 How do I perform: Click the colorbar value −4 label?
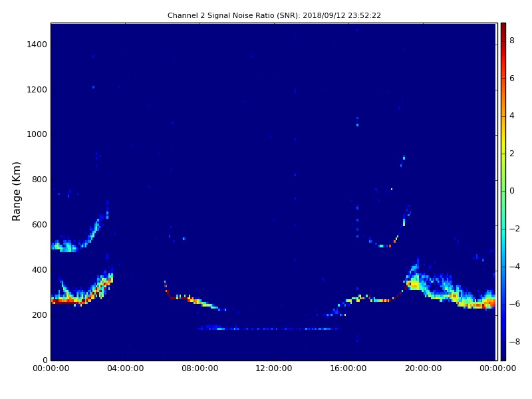pyautogui.click(x=515, y=267)
